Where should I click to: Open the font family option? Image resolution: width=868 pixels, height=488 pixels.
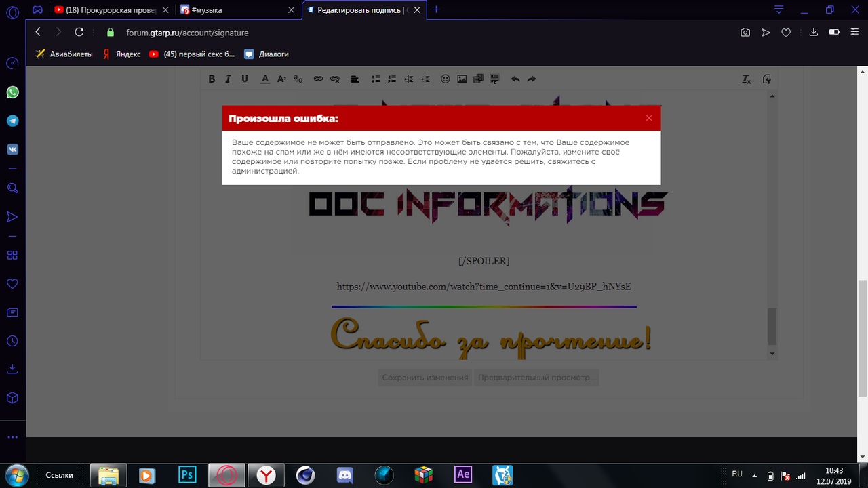coord(298,79)
